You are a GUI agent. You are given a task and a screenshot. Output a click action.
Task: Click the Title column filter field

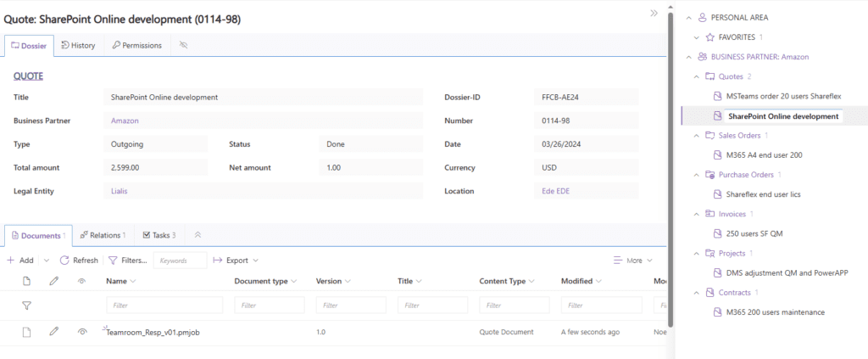pos(433,306)
